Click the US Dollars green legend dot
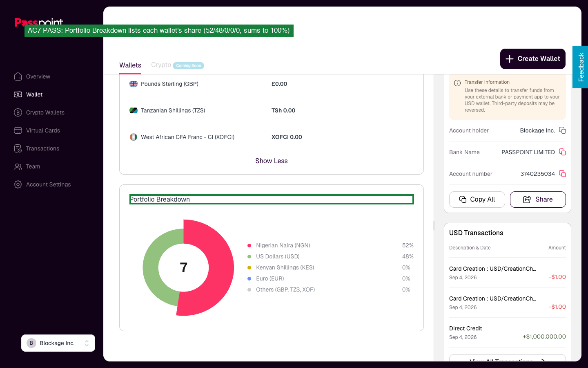 coord(249,256)
